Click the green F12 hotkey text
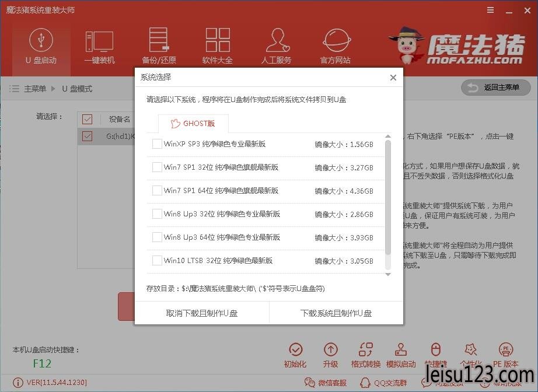The height and width of the screenshot is (392, 538). tap(42, 363)
